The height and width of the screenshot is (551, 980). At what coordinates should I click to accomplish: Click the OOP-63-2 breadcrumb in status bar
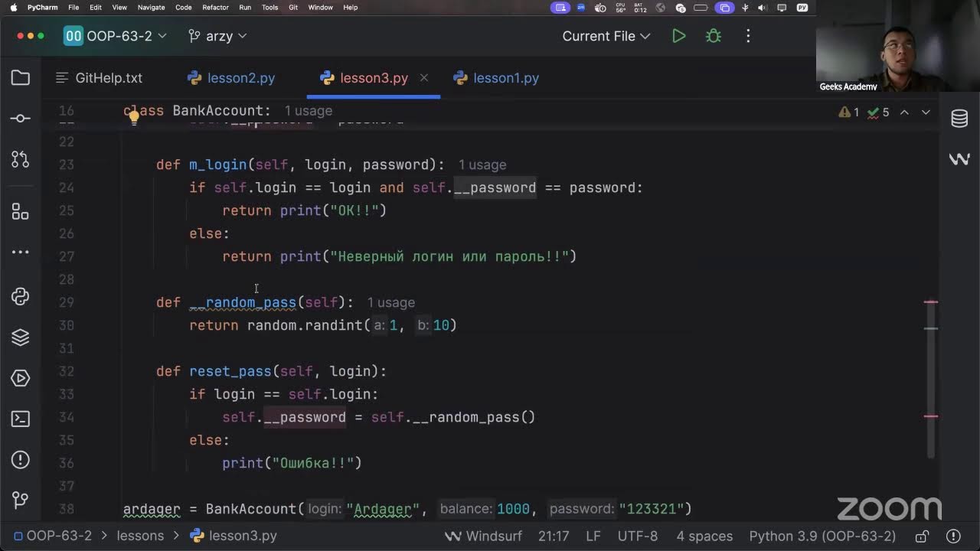click(52, 536)
